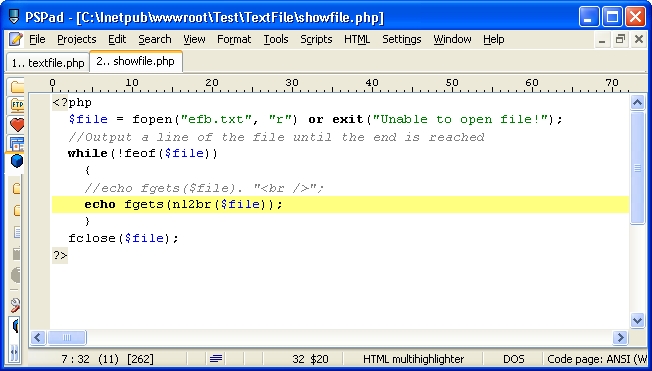The image size is (652, 371).
Task: Open the Window menu
Action: click(x=452, y=40)
